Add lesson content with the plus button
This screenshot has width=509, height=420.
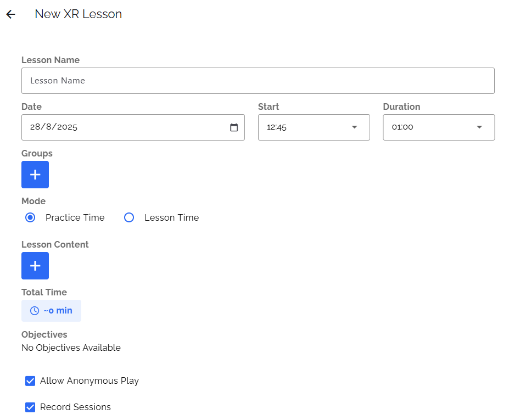click(x=35, y=266)
